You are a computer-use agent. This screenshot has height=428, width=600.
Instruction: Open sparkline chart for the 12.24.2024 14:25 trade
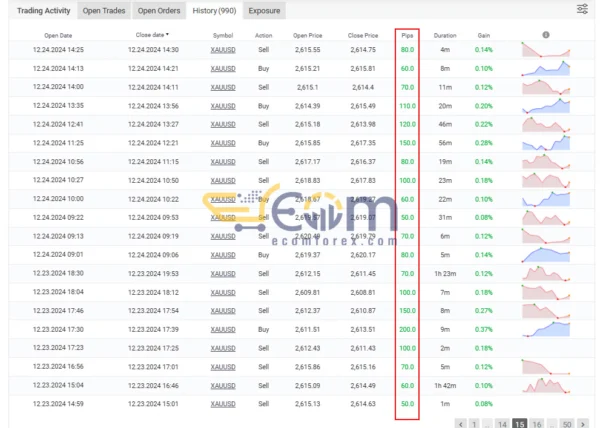coord(546,50)
